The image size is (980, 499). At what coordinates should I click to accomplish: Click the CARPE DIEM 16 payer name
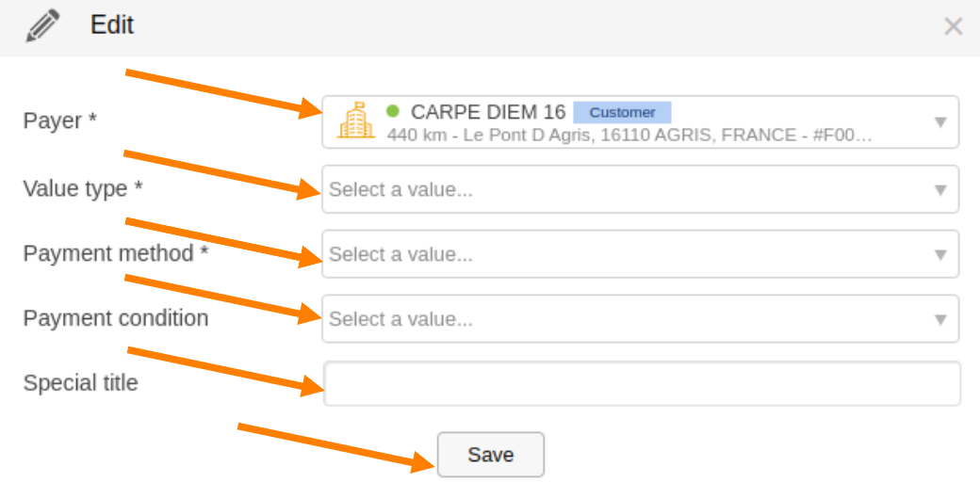tap(488, 112)
